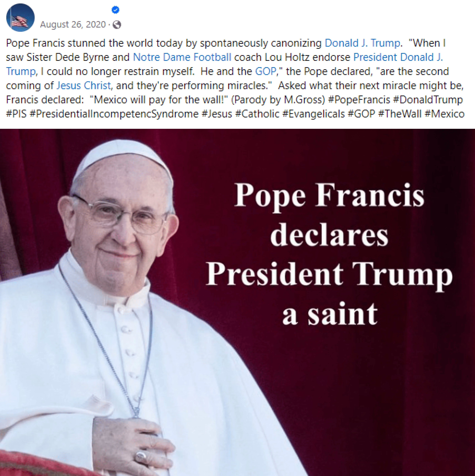
Task: Open the #Mexico hashtag
Action: tap(445, 114)
